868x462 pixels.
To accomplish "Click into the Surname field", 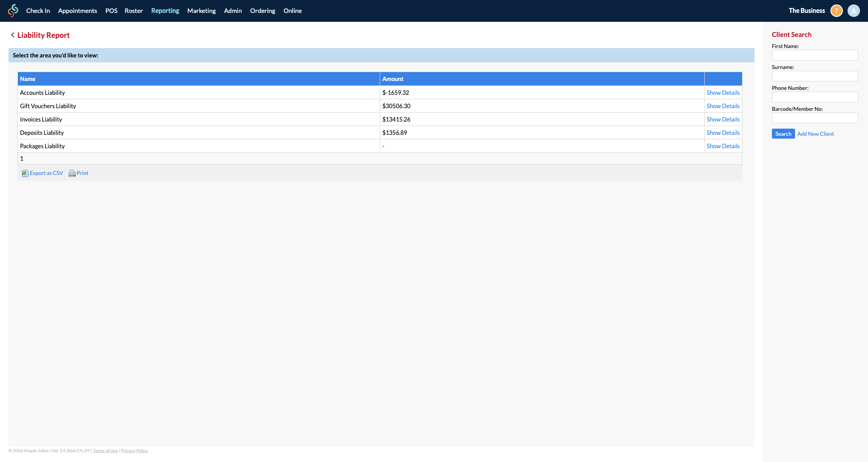I will coord(815,76).
